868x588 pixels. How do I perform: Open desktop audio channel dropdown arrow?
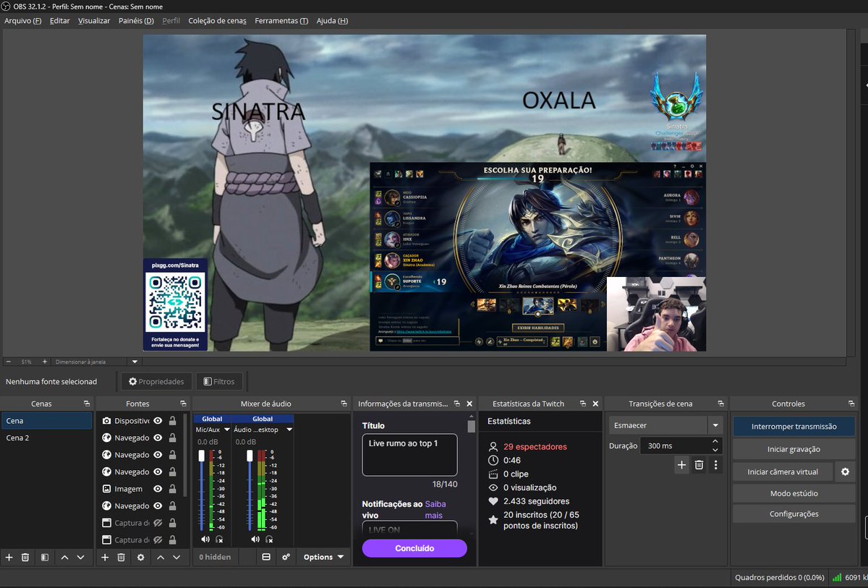pos(289,430)
